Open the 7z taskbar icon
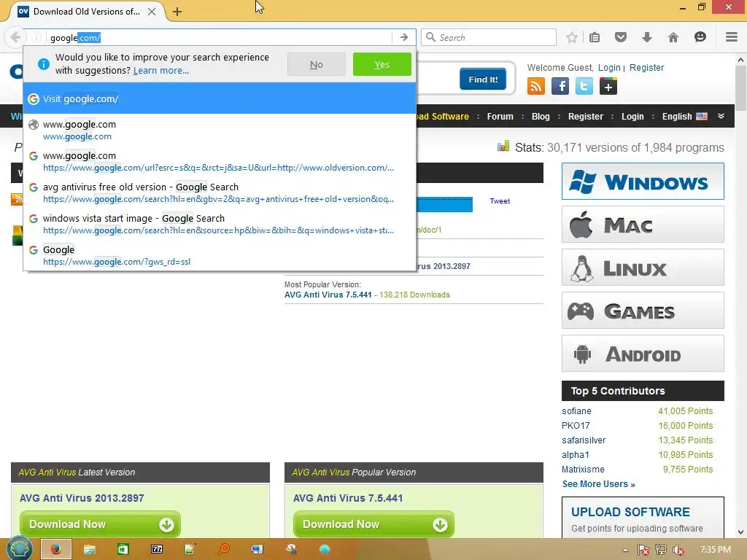 157,549
